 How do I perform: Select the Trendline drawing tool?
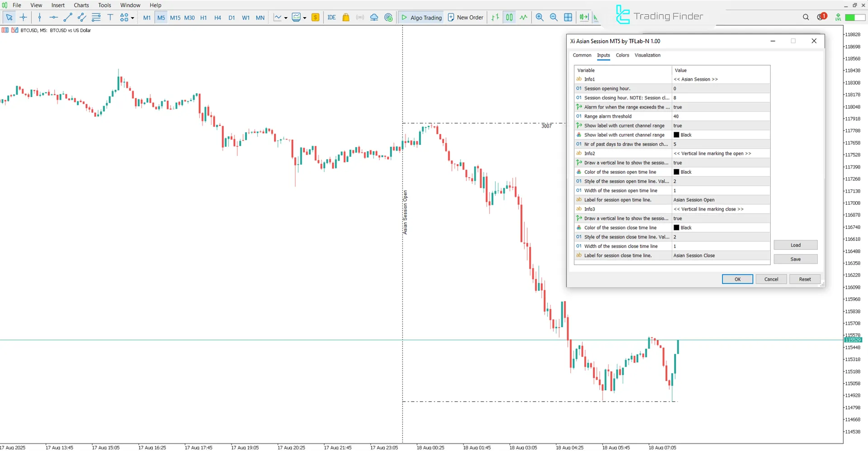[x=68, y=17]
